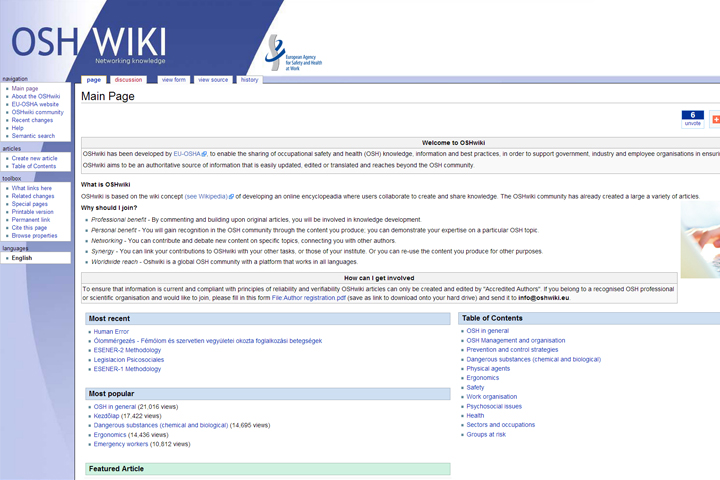The image size is (720, 480).
Task: Select Printable version from the toolbox
Action: (x=33, y=212)
